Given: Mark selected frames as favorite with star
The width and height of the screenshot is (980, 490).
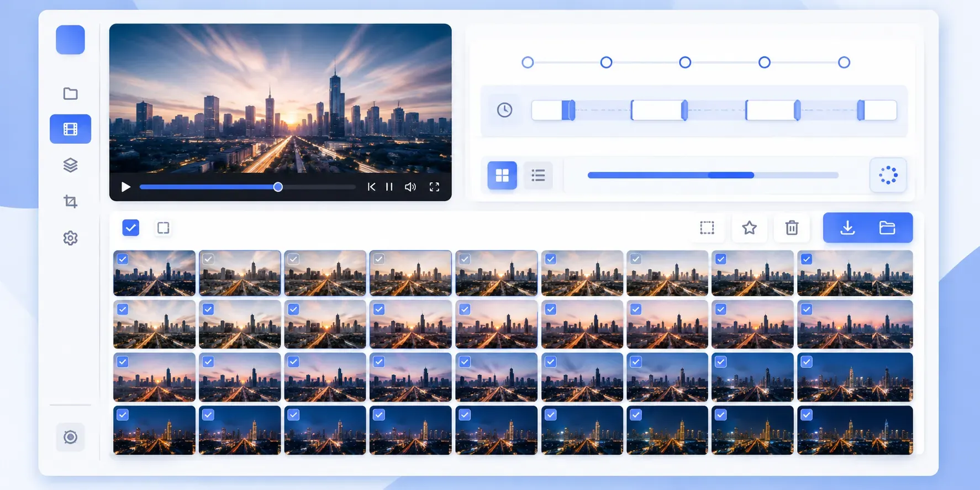Looking at the screenshot, I should (749, 228).
